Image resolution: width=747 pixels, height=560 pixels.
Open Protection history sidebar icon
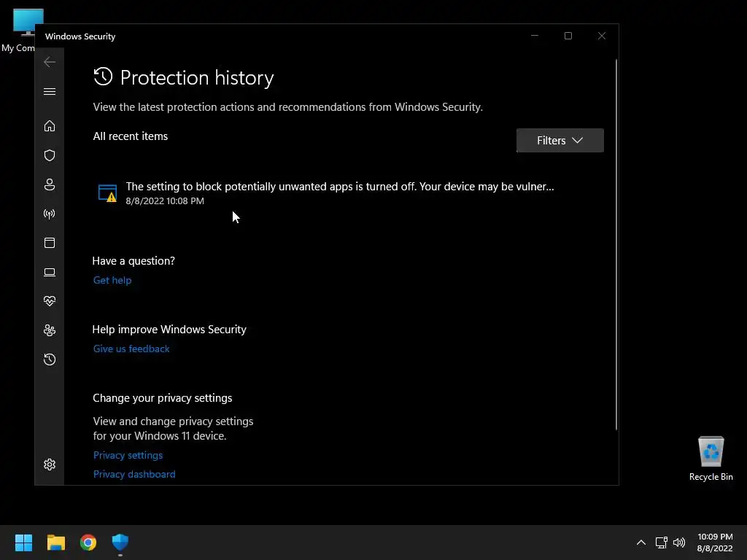pyautogui.click(x=50, y=359)
